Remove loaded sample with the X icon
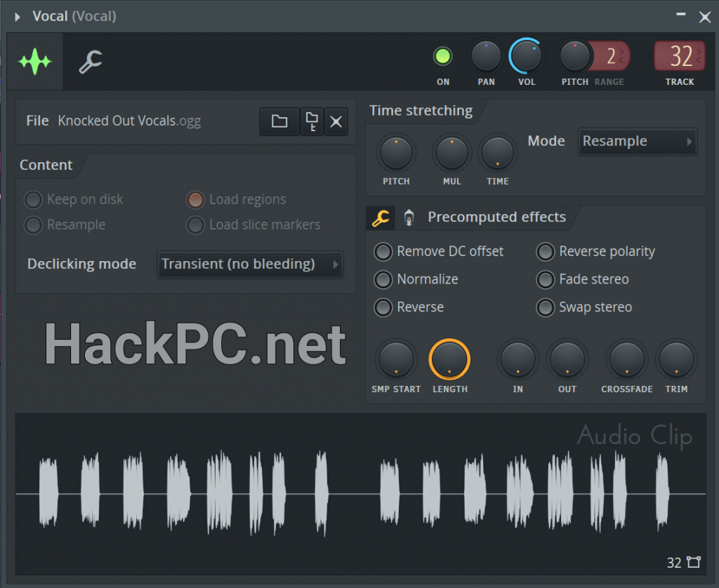Viewport: 719px width, 588px height. click(336, 121)
